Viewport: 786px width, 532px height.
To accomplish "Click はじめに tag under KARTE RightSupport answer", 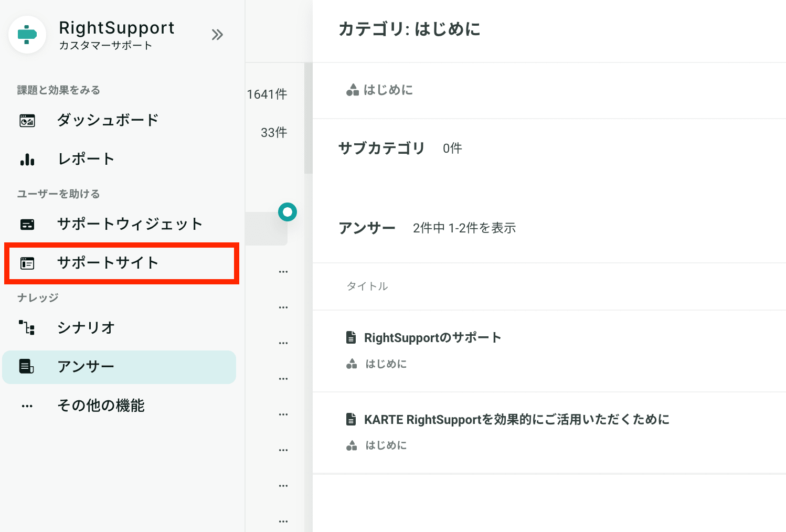I will click(x=386, y=445).
